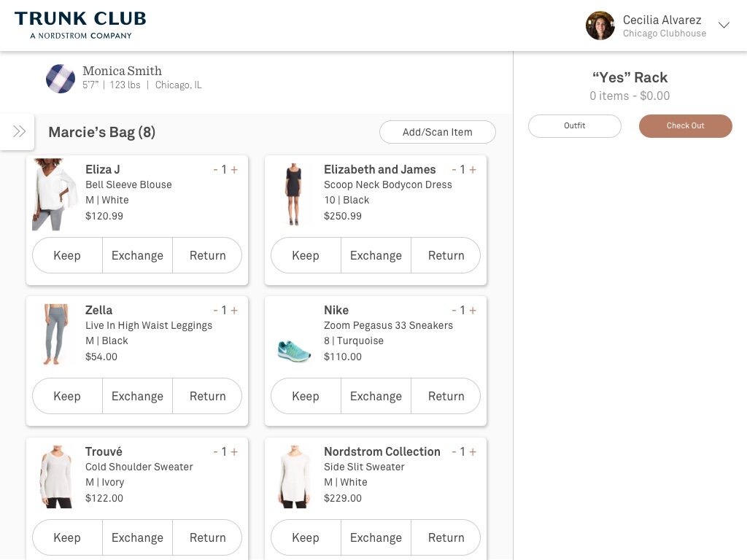The width and height of the screenshot is (747, 560).
Task: Increase quantity of Trouvé sweater
Action: point(234,452)
